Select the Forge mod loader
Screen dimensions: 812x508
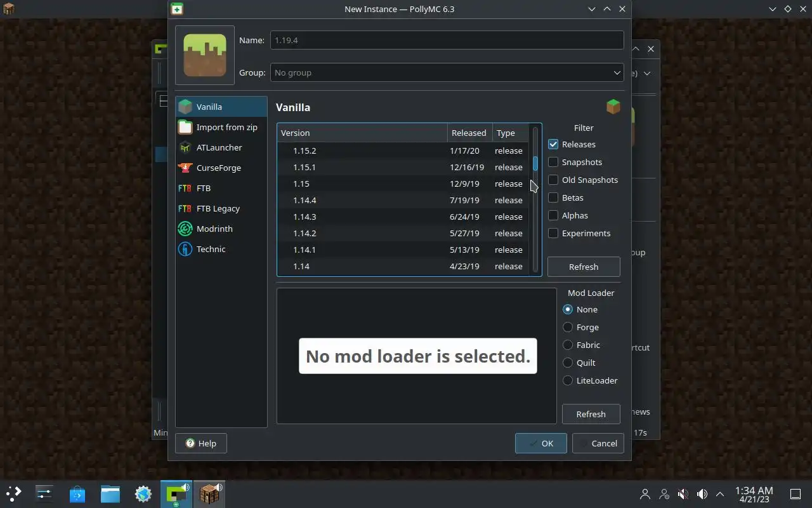[568, 327]
